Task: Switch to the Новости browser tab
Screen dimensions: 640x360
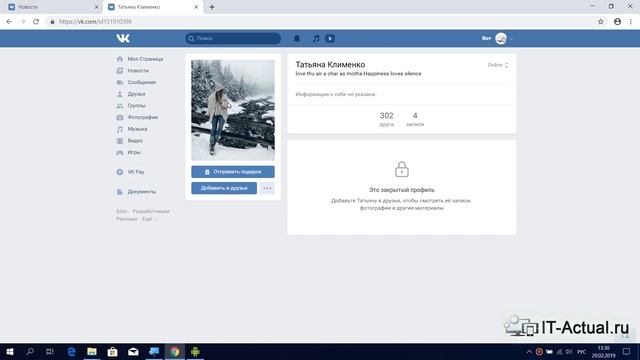Action: 51,7
